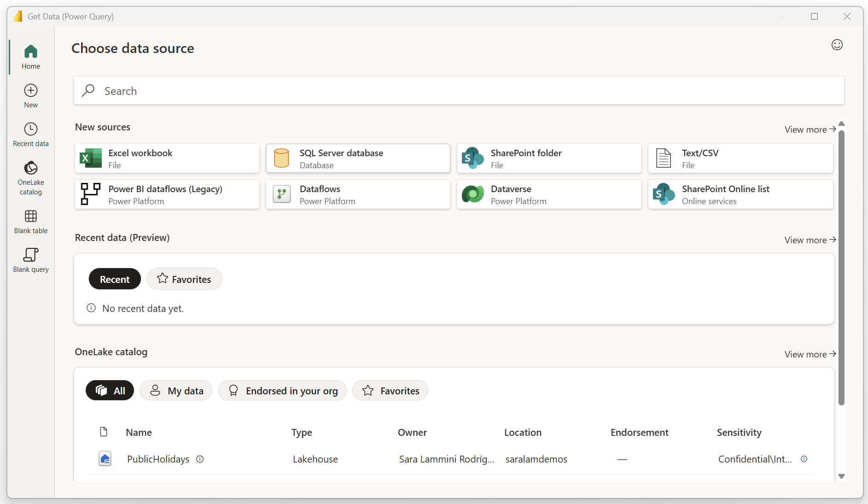Image resolution: width=868 pixels, height=504 pixels.
Task: Click View more for OneLake catalog
Action: tap(810, 354)
